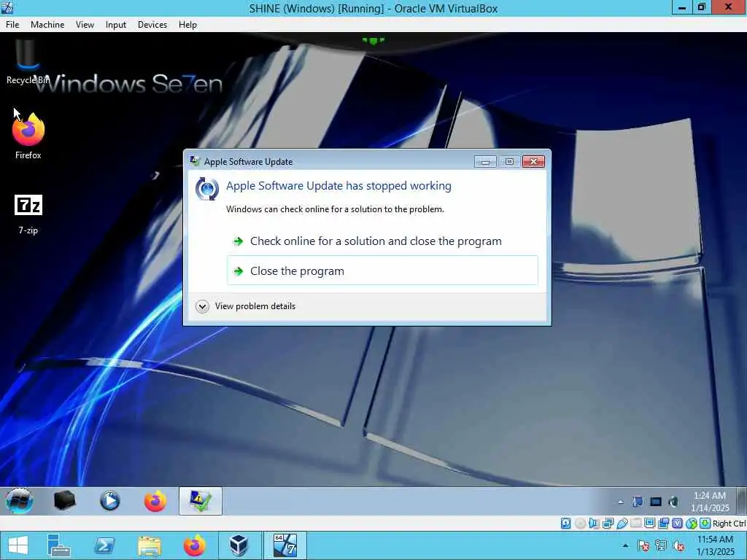The height and width of the screenshot is (560, 747).
Task: Click the VirtualBox mini toolbar handle at top
Action: (x=373, y=41)
